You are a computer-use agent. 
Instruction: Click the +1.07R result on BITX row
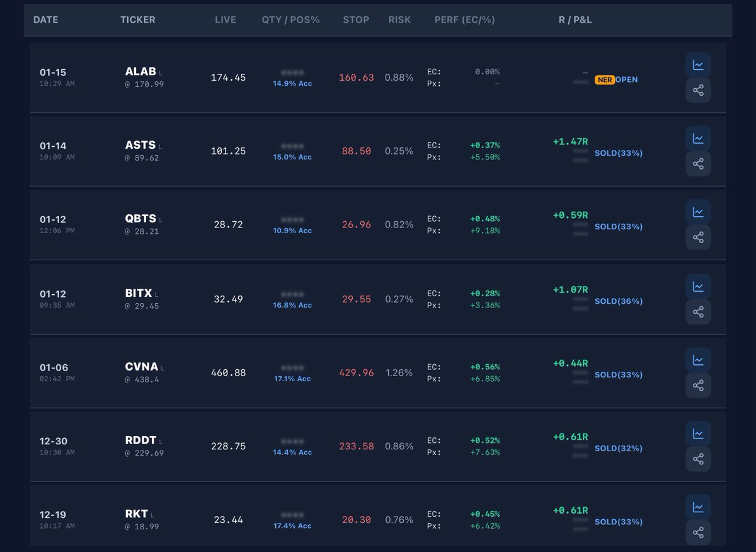570,290
